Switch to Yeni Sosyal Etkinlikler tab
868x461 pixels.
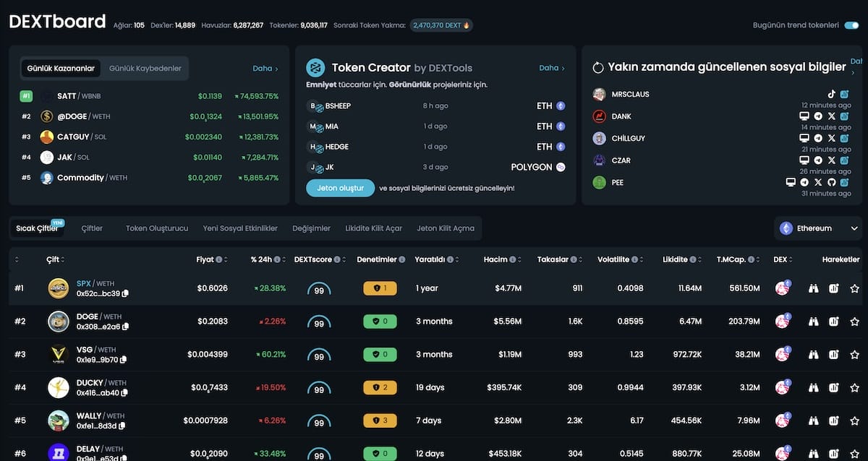tap(240, 228)
